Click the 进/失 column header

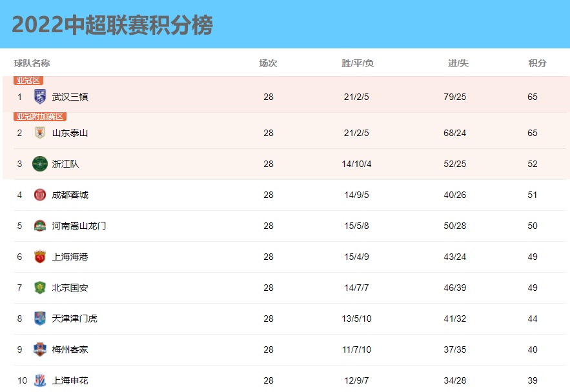pos(458,63)
